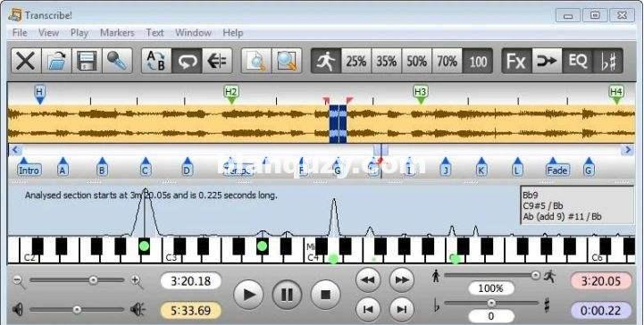This screenshot has width=644, height=325.
Task: Click the A-B selection swap icon
Action: tap(156, 61)
